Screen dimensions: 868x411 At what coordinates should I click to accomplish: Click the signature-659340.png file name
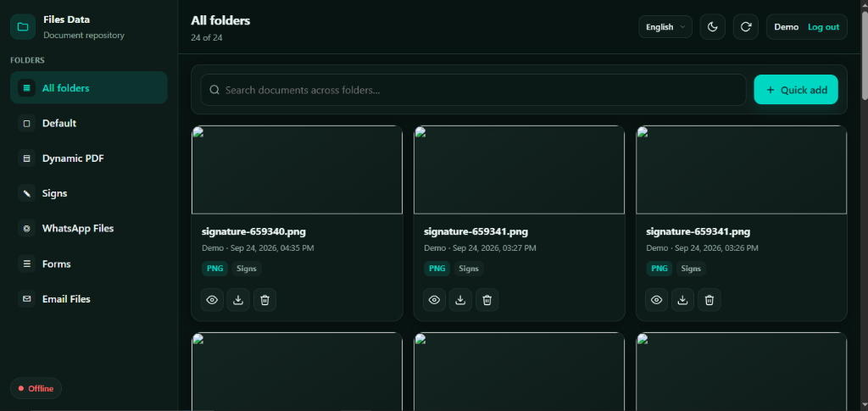[253, 231]
